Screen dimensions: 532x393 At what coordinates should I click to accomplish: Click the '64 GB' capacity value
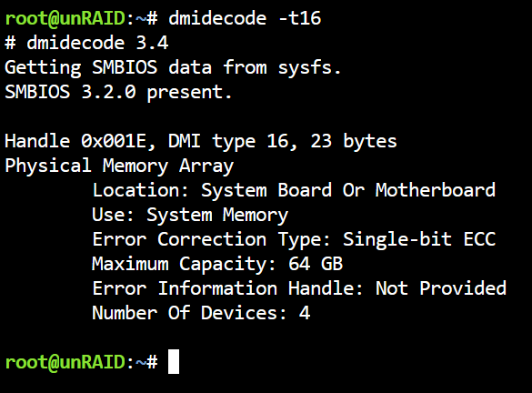click(316, 264)
